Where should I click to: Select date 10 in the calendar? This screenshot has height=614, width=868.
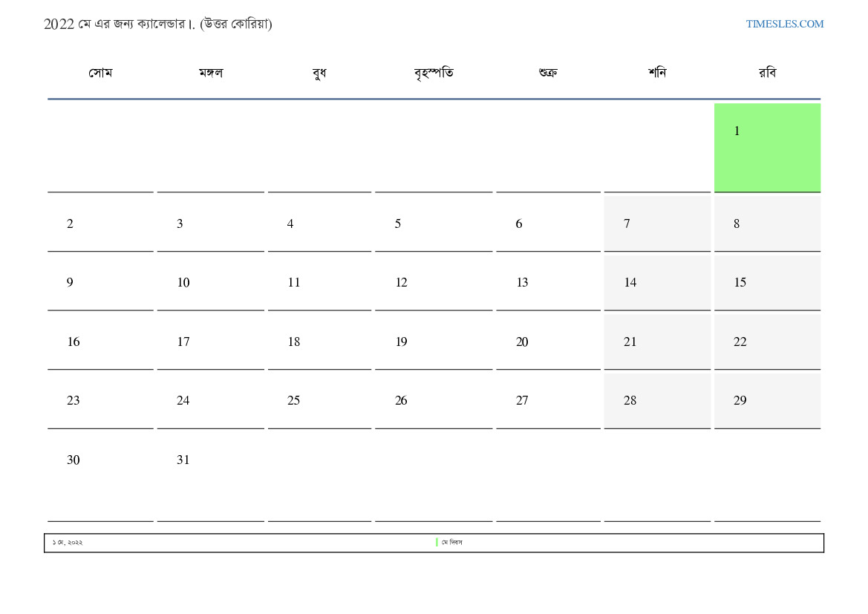[x=211, y=282]
